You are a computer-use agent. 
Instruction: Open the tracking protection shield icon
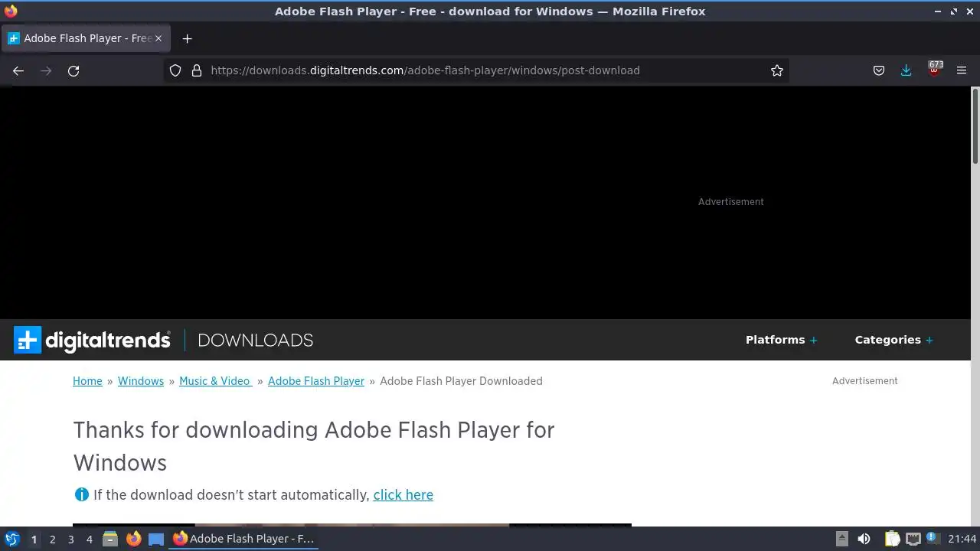click(175, 70)
